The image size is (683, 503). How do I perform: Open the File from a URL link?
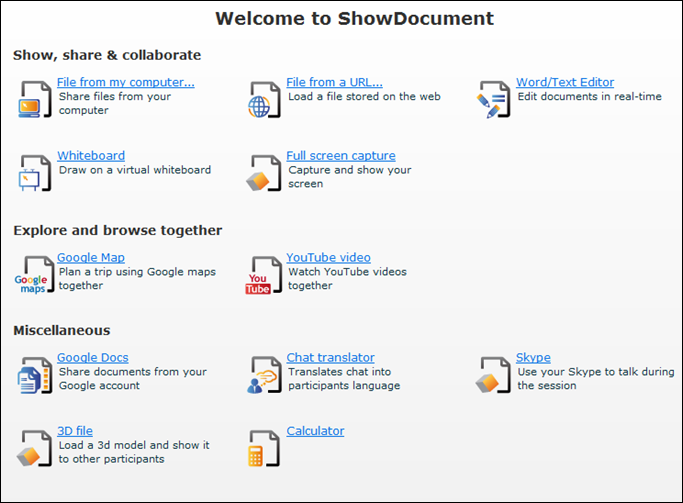pyautogui.click(x=334, y=82)
